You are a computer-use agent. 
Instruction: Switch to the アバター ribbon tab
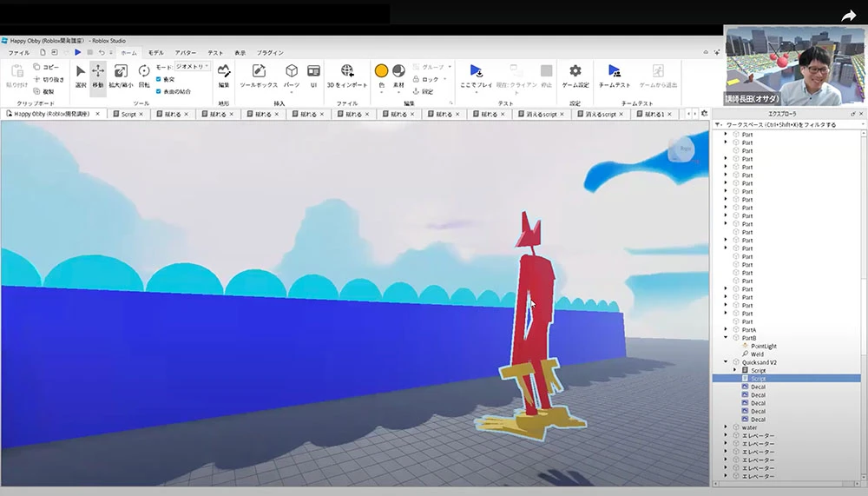186,53
